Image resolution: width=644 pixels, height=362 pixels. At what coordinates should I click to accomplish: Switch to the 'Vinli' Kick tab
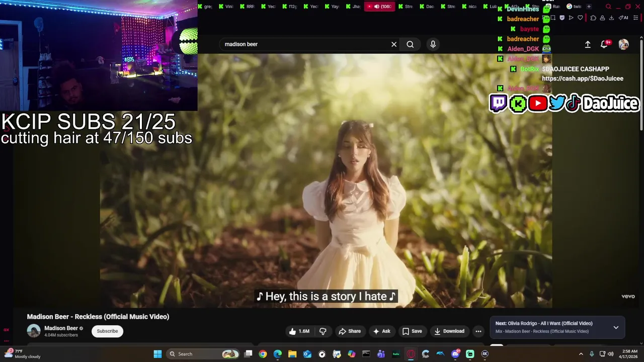[226, 7]
